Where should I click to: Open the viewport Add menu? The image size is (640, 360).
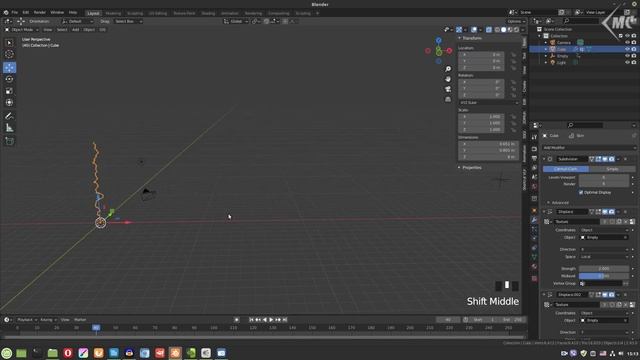click(x=76, y=30)
